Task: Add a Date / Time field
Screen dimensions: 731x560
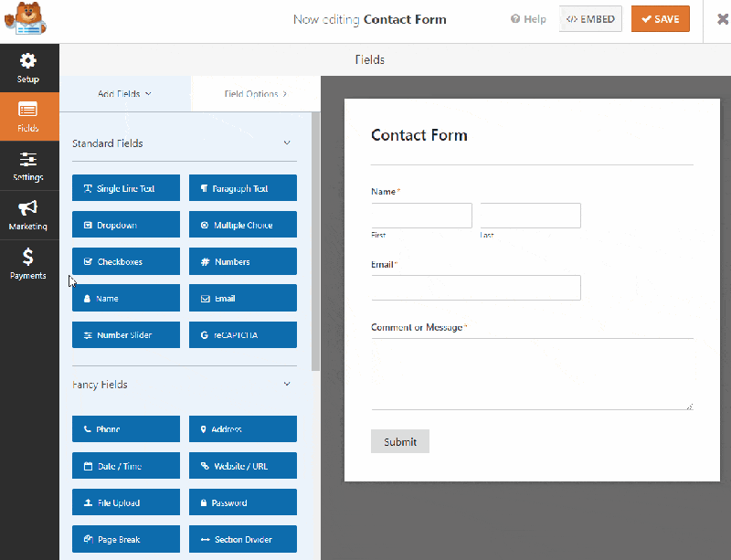Action: point(125,465)
